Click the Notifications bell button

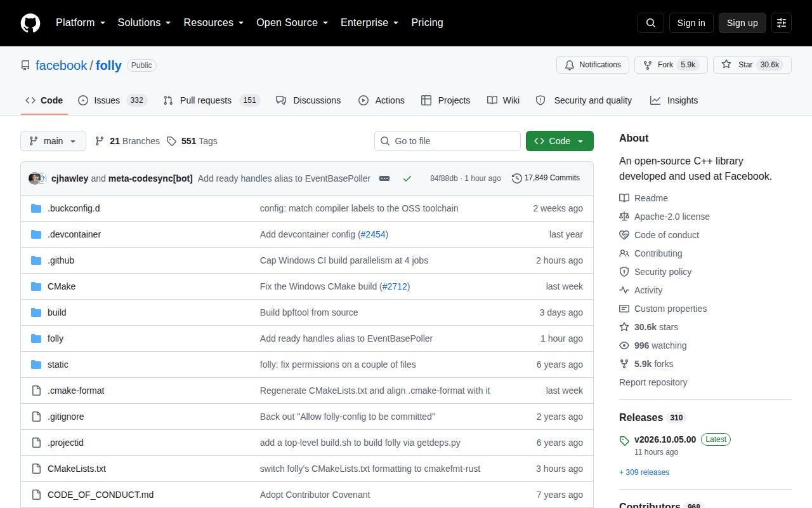593,65
